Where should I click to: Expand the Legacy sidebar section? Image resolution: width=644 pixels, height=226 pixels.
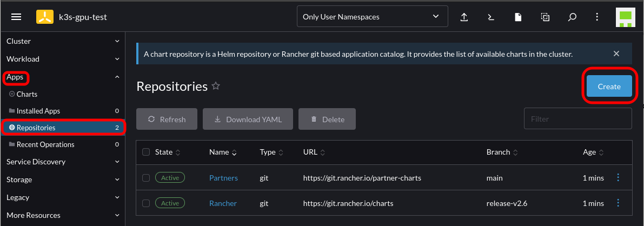point(62,197)
